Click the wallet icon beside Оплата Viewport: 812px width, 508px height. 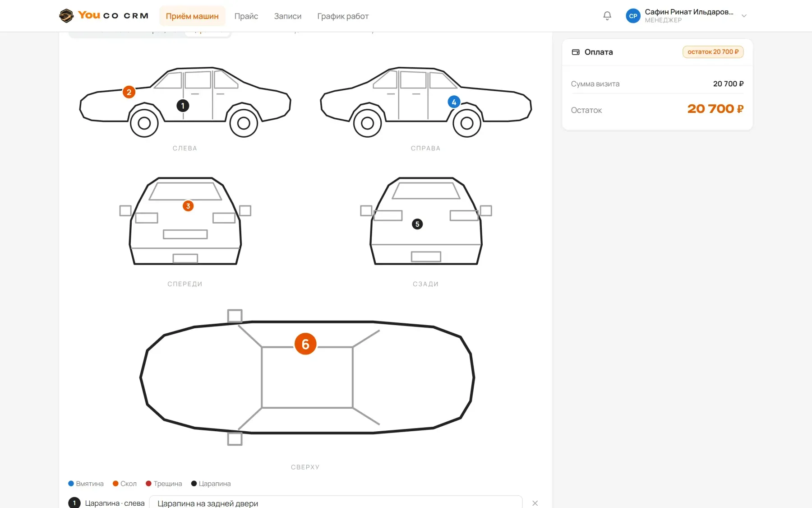tap(576, 52)
